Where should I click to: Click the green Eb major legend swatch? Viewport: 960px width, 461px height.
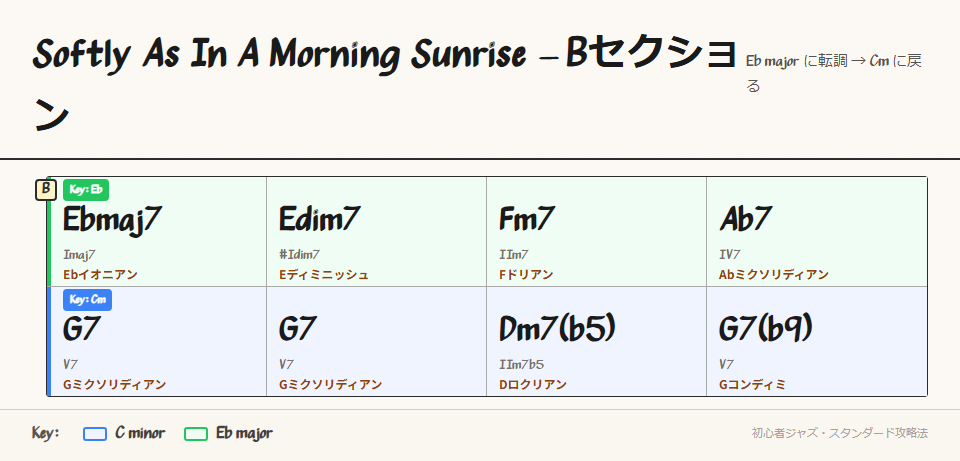[x=196, y=434]
